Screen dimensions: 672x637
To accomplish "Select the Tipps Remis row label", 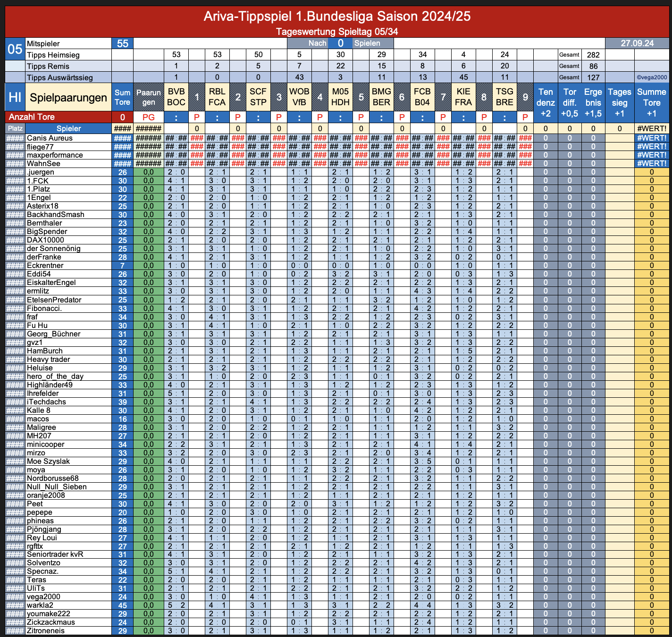I will coord(68,66).
